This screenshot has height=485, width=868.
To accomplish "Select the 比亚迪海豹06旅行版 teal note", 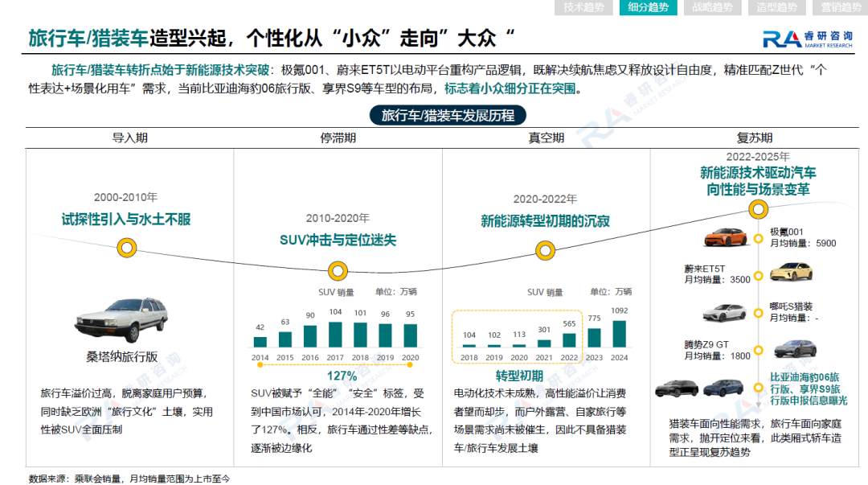I will 809,388.
